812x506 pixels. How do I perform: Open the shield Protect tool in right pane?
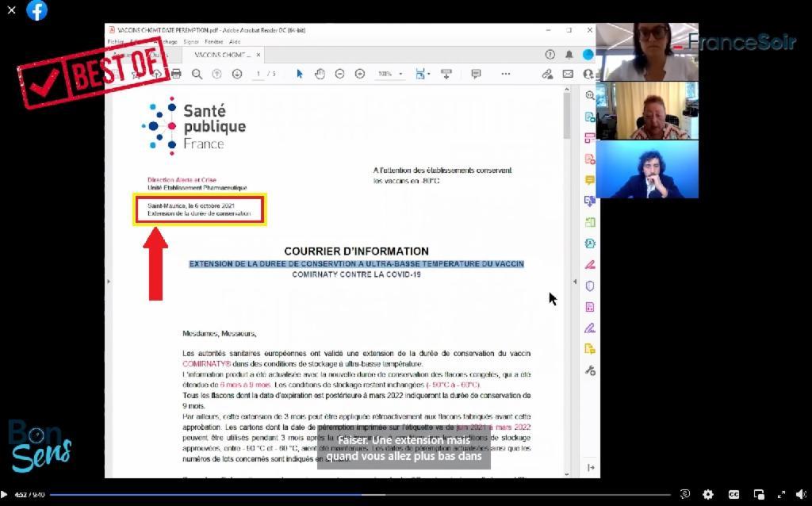590,286
